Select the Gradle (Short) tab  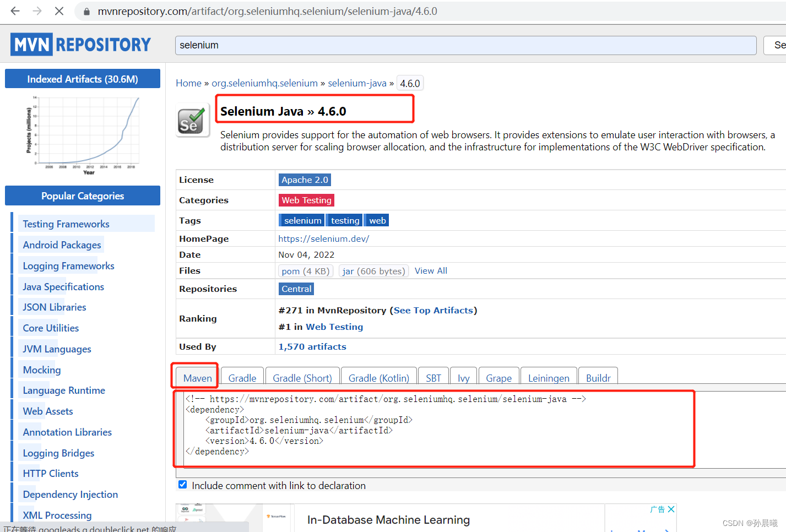(x=302, y=378)
